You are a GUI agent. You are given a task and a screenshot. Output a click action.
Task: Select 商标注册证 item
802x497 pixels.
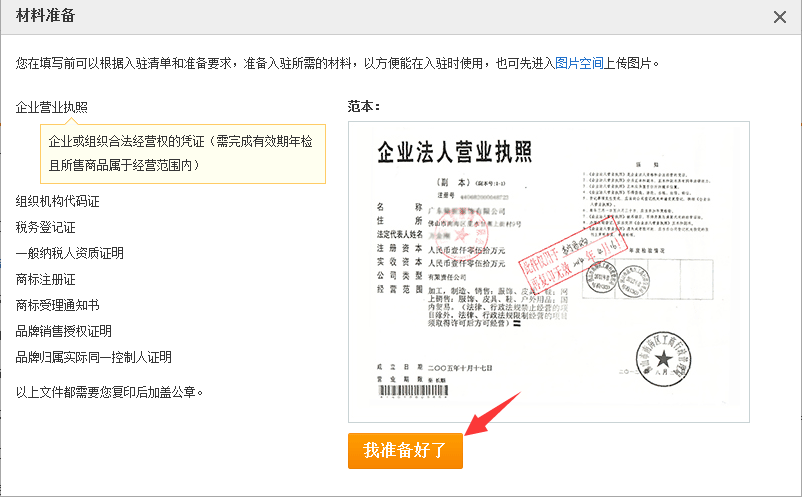click(x=46, y=279)
